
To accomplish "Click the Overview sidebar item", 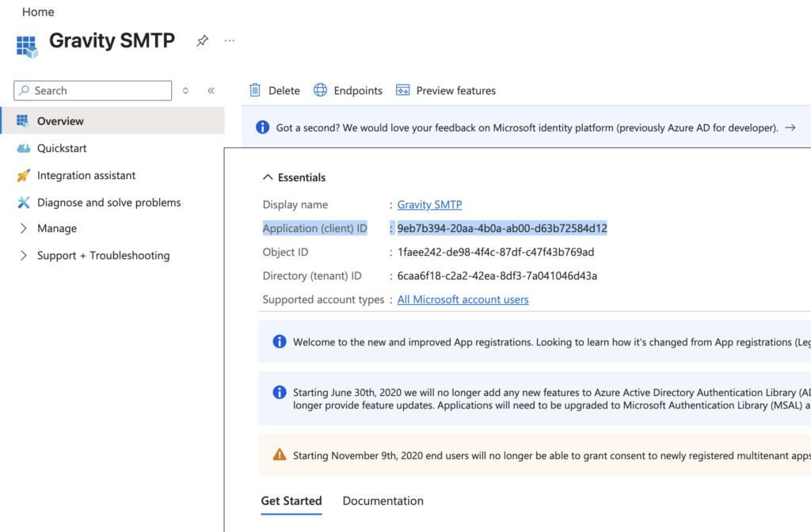I will point(62,120).
